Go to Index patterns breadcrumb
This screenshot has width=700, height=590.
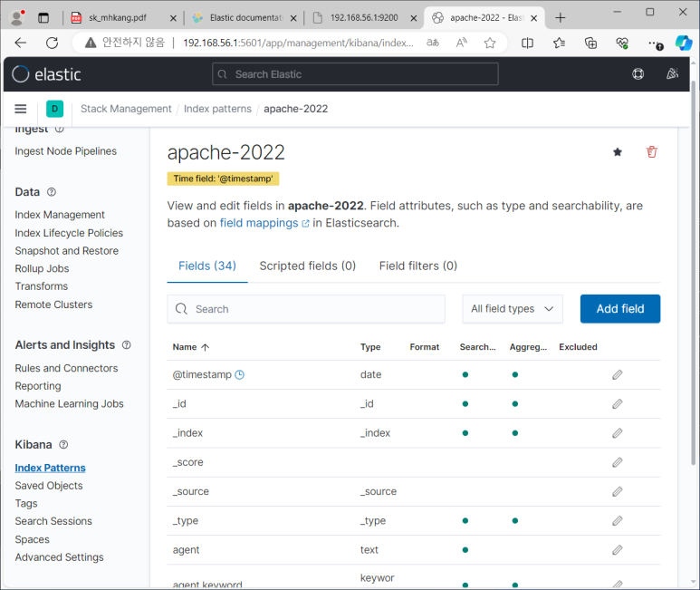click(x=217, y=109)
